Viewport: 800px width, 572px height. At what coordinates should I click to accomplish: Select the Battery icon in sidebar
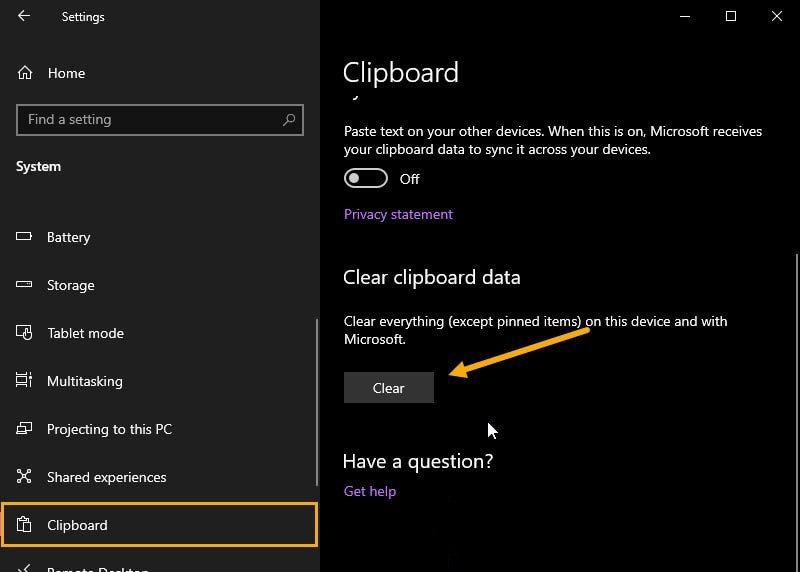[x=24, y=236]
